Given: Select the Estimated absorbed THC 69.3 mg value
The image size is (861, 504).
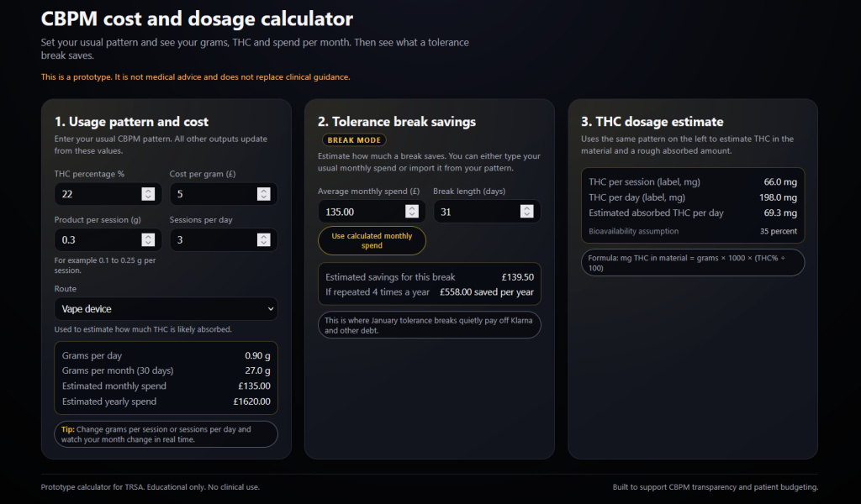Looking at the screenshot, I should 780,213.
